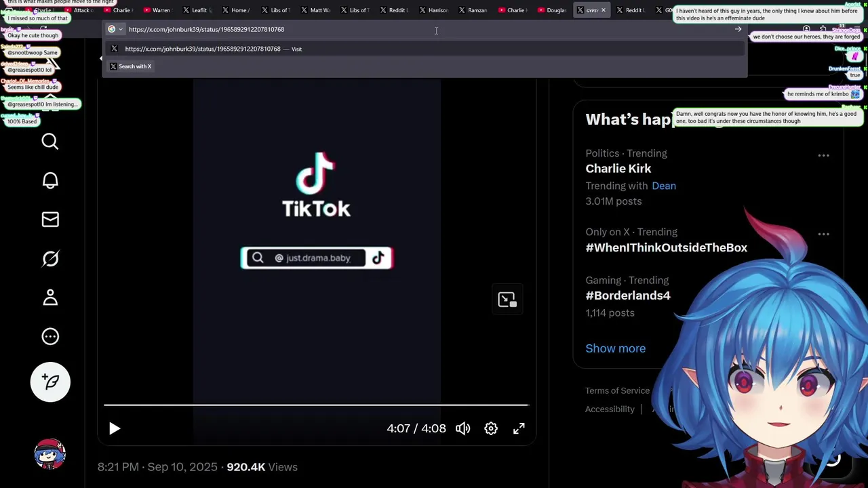Click the white compose post button
Viewport: 868px width, 488px height.
50,382
